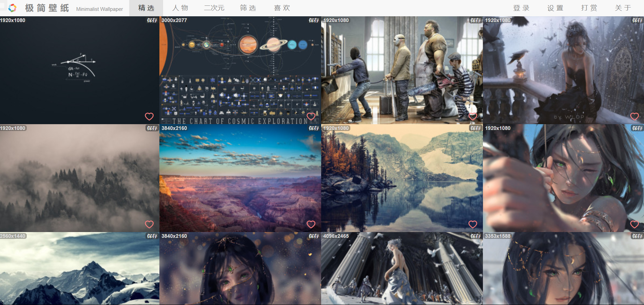The width and height of the screenshot is (644, 305).
Task: Like the archer girl wallpaper
Action: pos(635,224)
